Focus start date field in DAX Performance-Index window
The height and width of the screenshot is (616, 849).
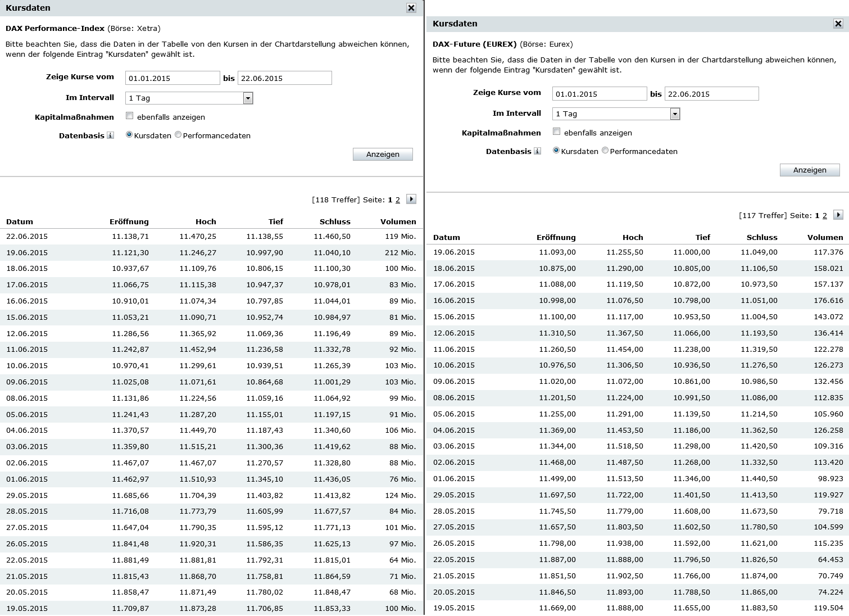pos(172,78)
